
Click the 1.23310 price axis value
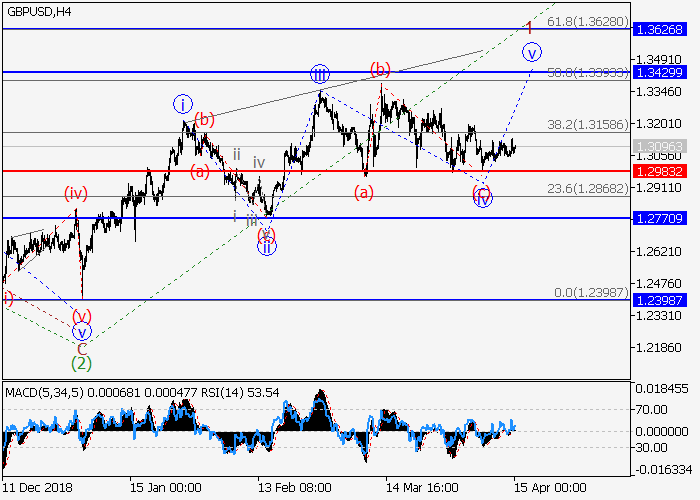point(658,316)
